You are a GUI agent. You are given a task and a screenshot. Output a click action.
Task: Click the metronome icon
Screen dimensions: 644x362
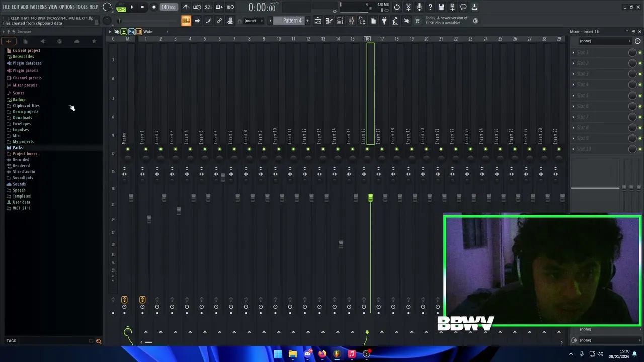pos(186,7)
